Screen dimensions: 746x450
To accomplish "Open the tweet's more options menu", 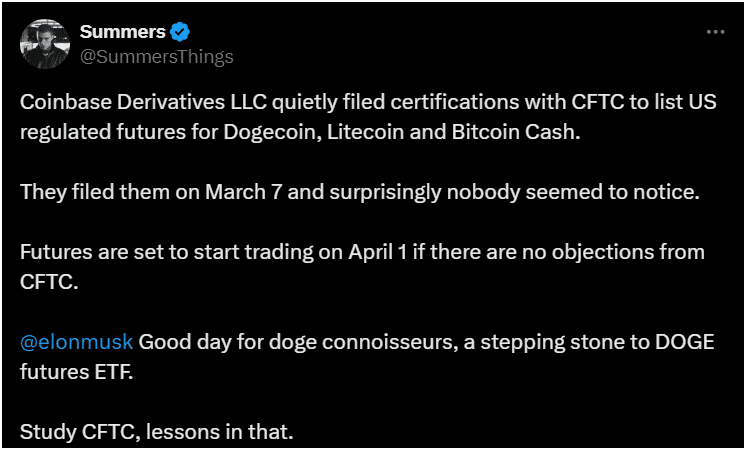I will (715, 32).
